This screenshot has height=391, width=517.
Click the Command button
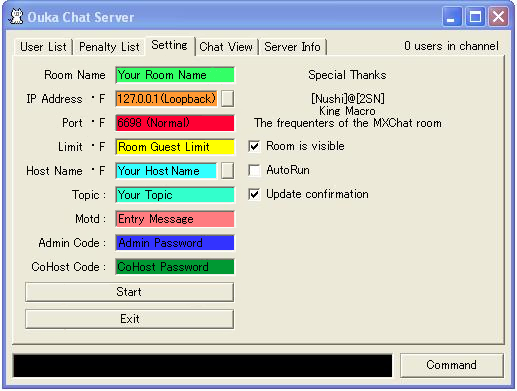(x=451, y=365)
